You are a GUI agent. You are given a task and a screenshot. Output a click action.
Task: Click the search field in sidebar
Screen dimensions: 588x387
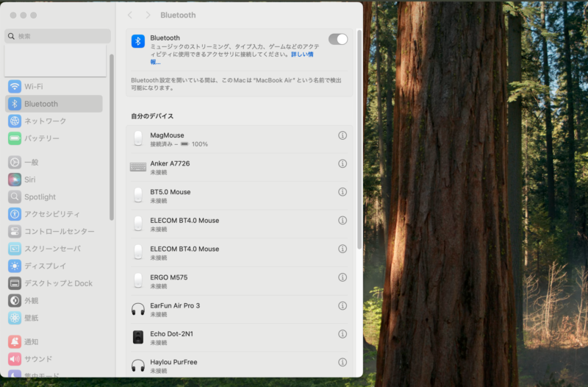click(59, 36)
